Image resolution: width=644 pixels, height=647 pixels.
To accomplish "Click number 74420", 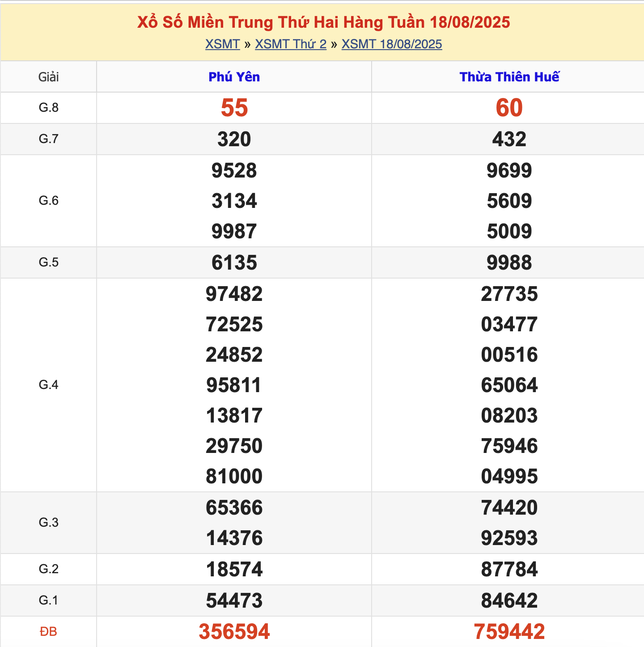I will click(509, 507).
